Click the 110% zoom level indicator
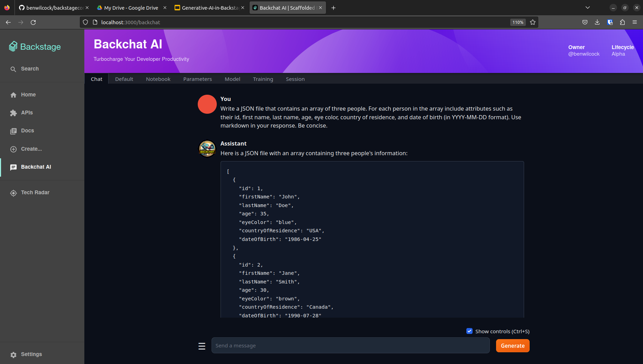 tap(518, 22)
